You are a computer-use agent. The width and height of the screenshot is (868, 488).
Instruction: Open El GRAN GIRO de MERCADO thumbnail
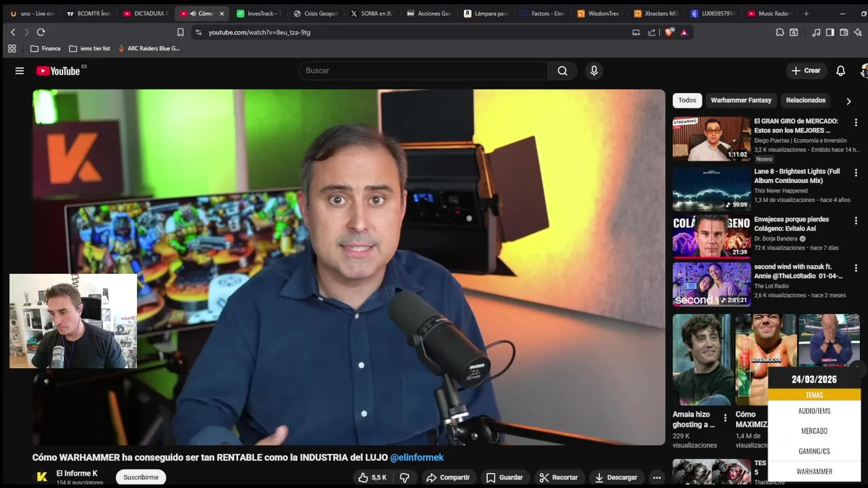(x=711, y=139)
